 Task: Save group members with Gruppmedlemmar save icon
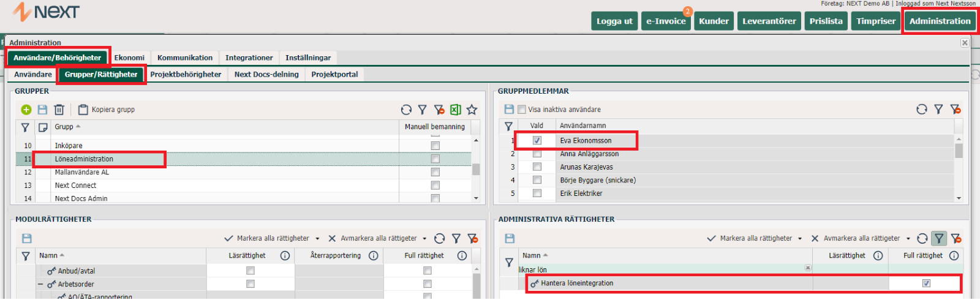click(509, 109)
